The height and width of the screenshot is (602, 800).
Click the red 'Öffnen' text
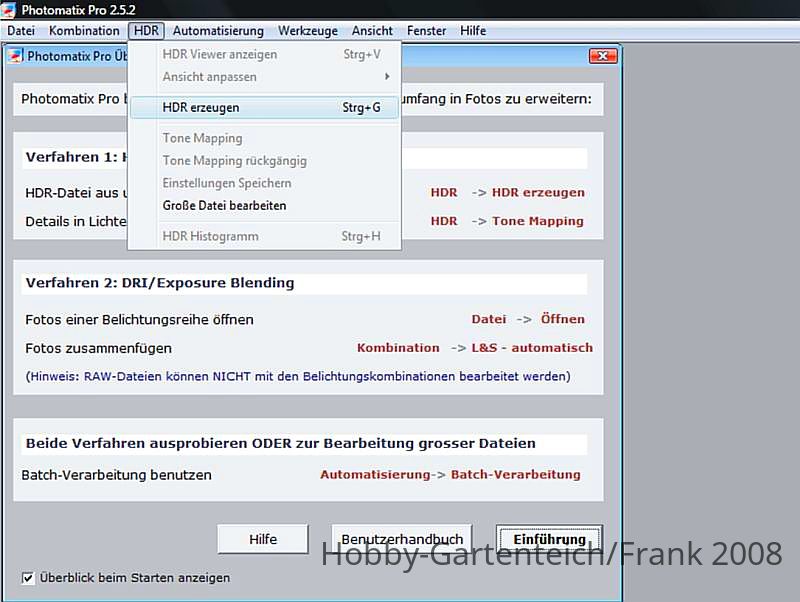coord(563,319)
